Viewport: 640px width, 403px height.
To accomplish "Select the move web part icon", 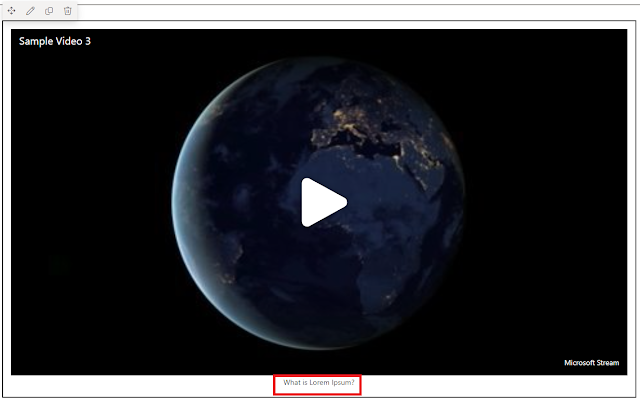I will point(11,11).
